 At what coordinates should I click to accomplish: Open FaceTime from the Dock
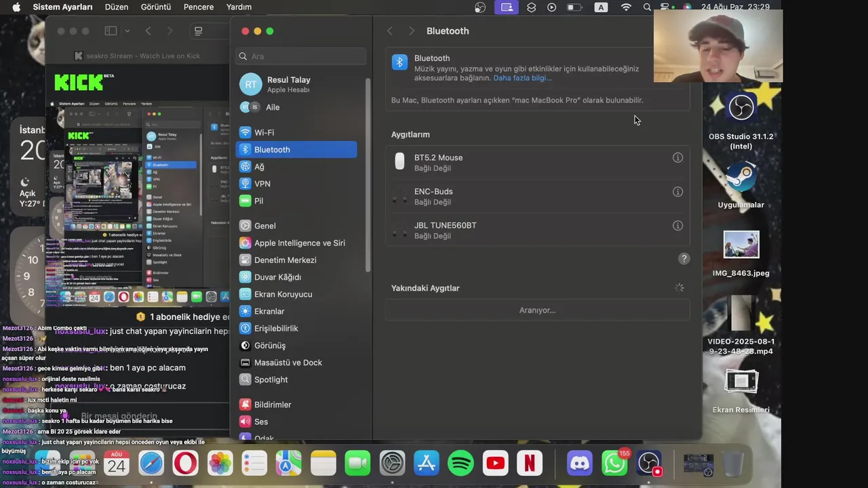357,464
